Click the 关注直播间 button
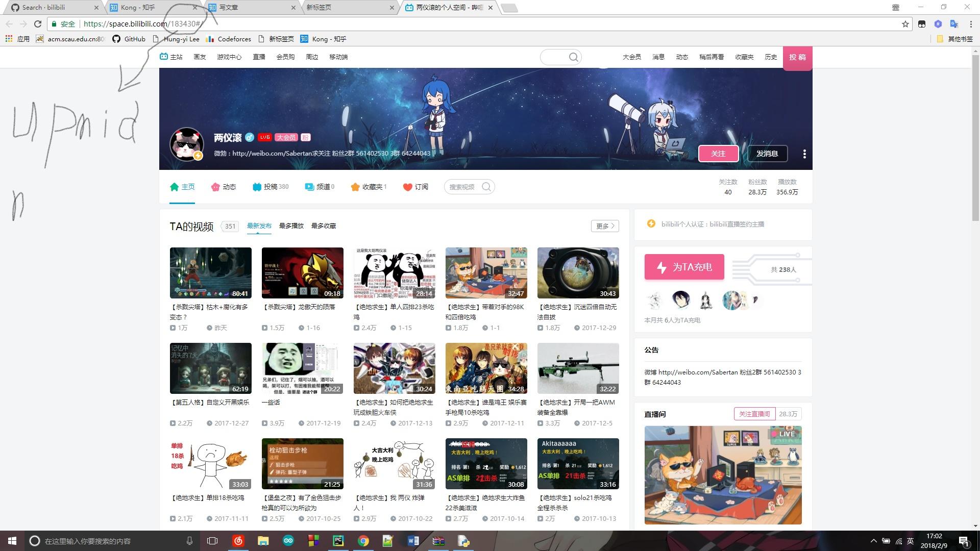980x551 pixels. 754,414
